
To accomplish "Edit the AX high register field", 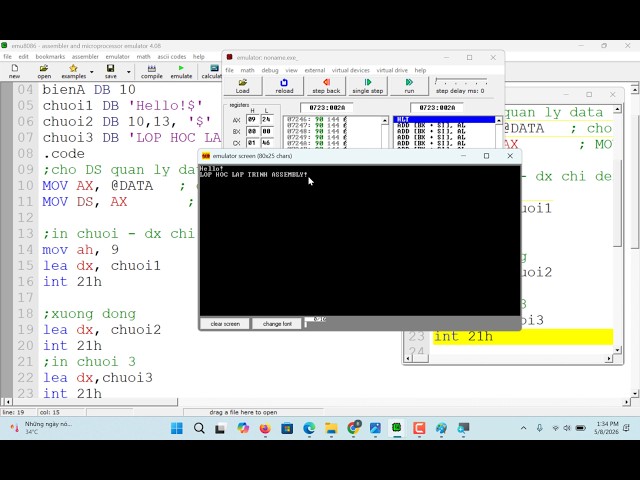I will click(x=252, y=120).
